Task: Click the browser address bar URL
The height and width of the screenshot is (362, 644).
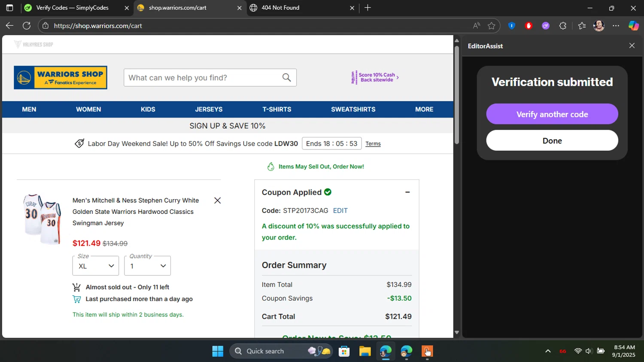Action: click(x=98, y=26)
